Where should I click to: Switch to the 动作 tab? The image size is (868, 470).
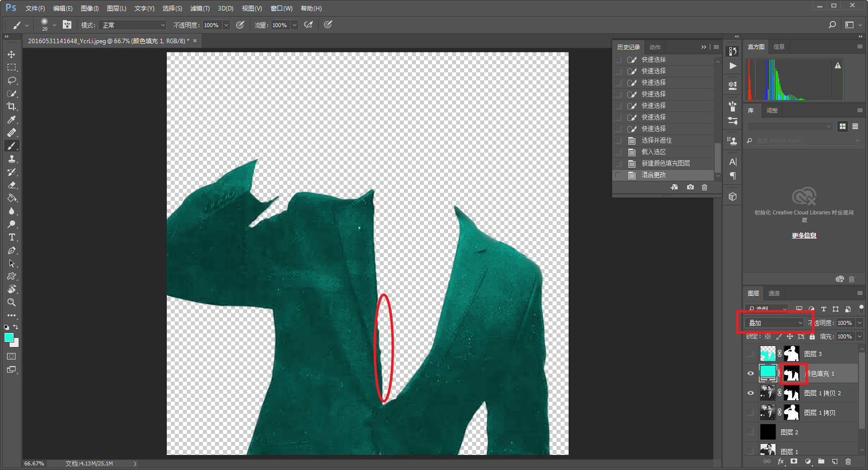tap(655, 47)
